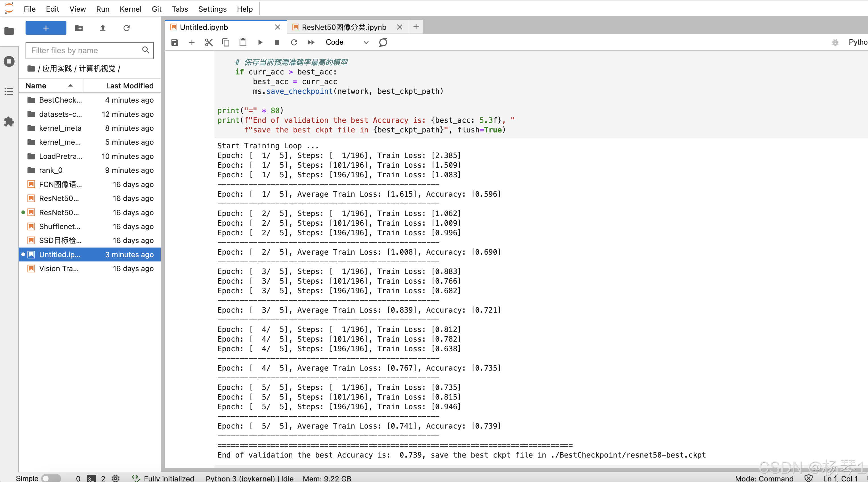Refresh the file browser list
The height and width of the screenshot is (482, 868).
click(x=126, y=28)
